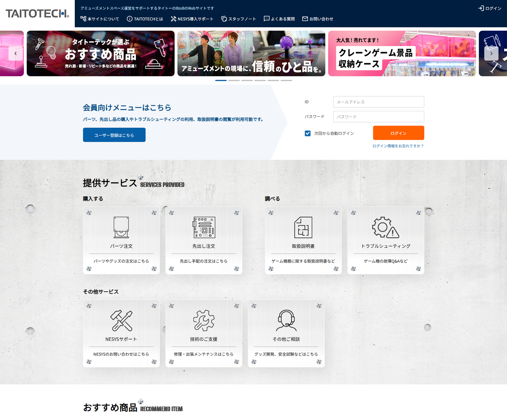Click the tools icon beside NESYS導入サポート
This screenshot has width=507, height=420.
point(173,19)
